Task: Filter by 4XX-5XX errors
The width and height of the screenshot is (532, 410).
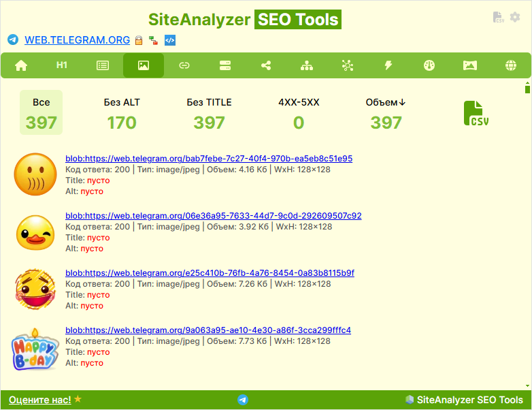Action: [299, 114]
